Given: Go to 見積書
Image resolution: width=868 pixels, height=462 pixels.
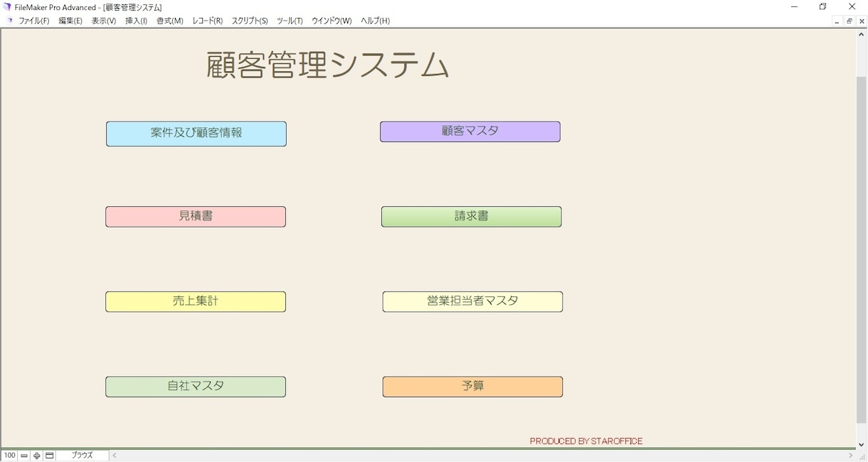Looking at the screenshot, I should click(x=196, y=217).
